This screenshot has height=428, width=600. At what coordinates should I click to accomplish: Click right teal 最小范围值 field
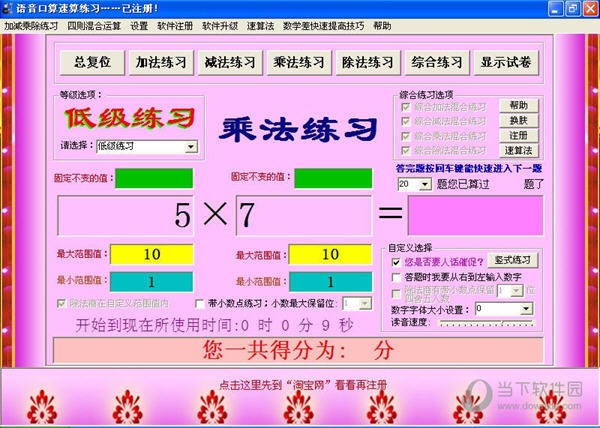(x=330, y=282)
